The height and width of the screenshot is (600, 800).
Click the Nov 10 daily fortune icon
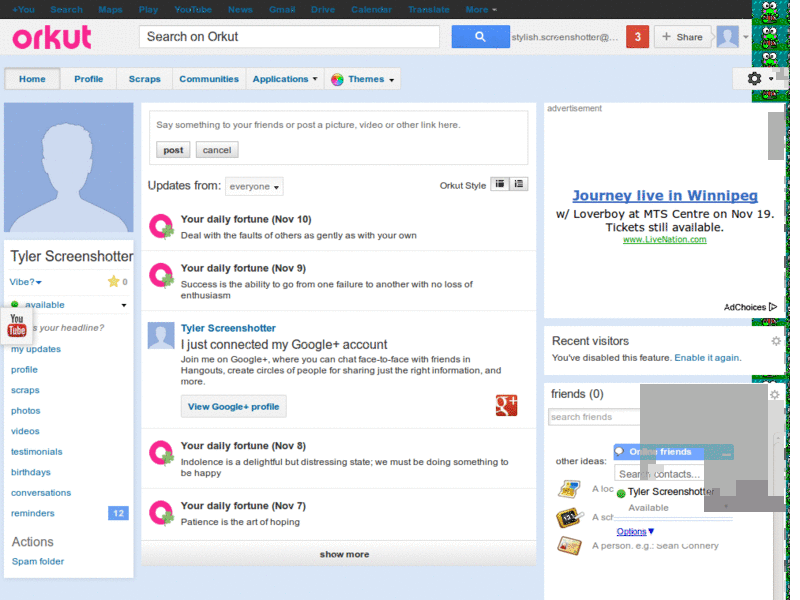161,227
